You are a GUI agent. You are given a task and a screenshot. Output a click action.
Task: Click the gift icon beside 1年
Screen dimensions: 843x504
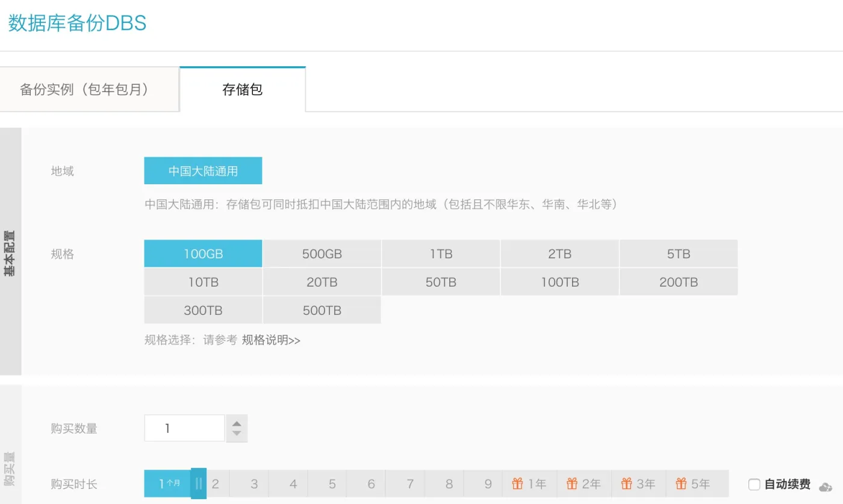click(517, 484)
